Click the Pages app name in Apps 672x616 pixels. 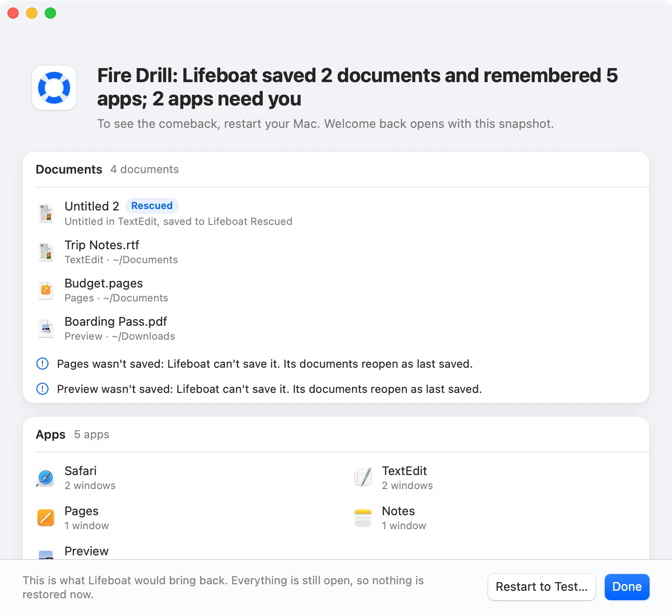point(82,511)
